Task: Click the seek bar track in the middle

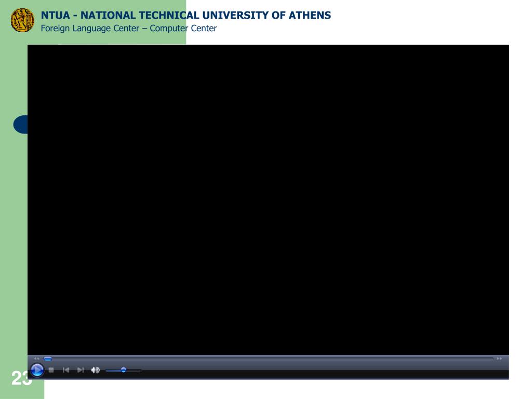Action: [268, 358]
